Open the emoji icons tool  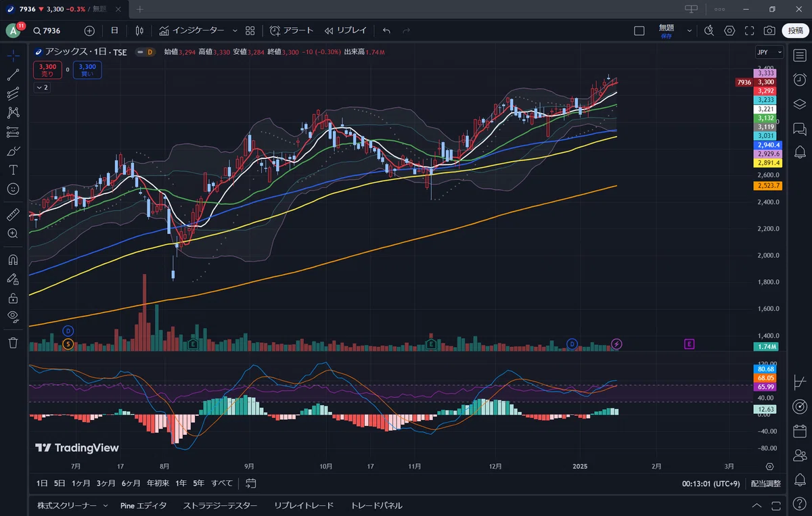click(x=13, y=189)
